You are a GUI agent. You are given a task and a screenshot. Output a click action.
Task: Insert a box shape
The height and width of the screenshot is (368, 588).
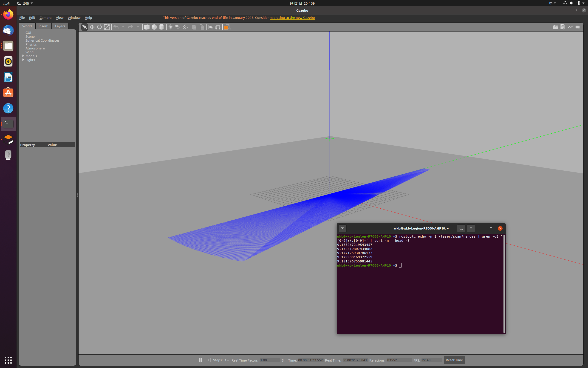147,27
